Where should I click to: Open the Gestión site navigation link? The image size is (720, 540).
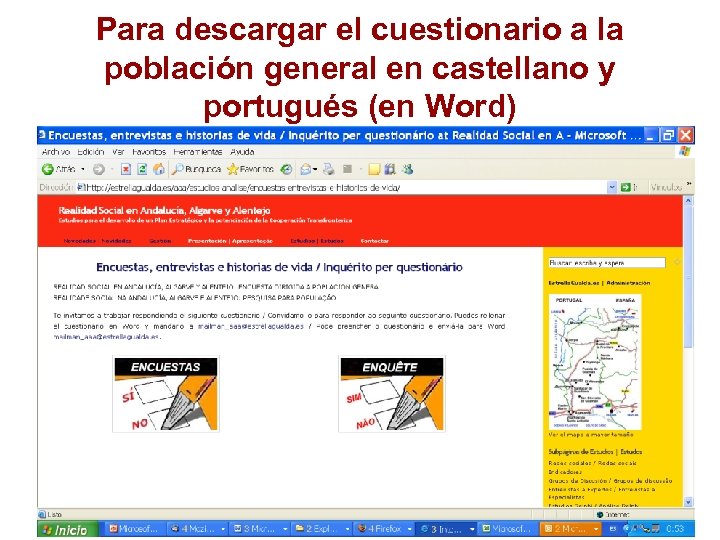[160, 241]
